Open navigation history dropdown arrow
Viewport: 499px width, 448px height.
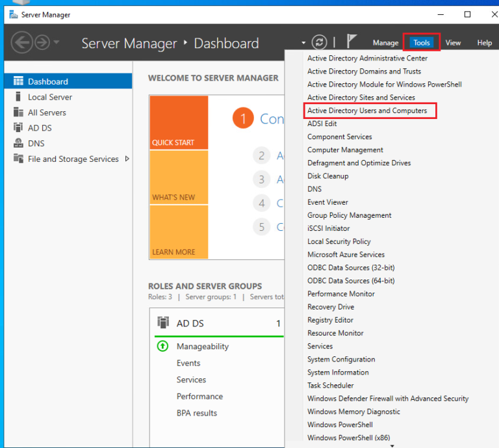57,43
